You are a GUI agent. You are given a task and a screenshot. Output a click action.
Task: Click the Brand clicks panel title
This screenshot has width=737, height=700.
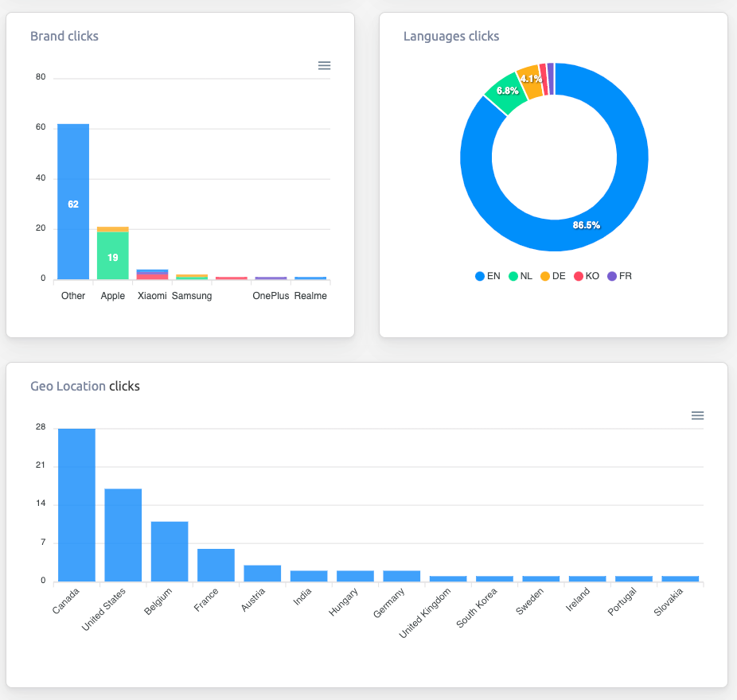click(64, 36)
